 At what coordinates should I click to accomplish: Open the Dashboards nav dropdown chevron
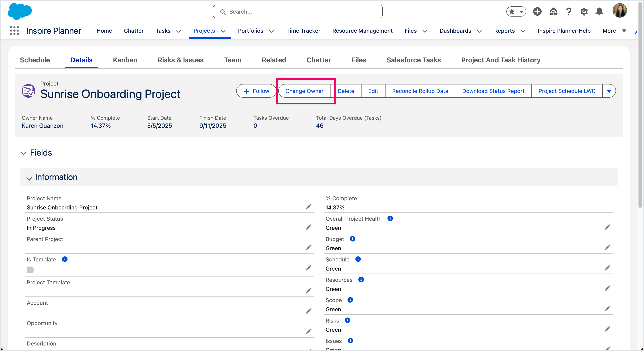[479, 31]
